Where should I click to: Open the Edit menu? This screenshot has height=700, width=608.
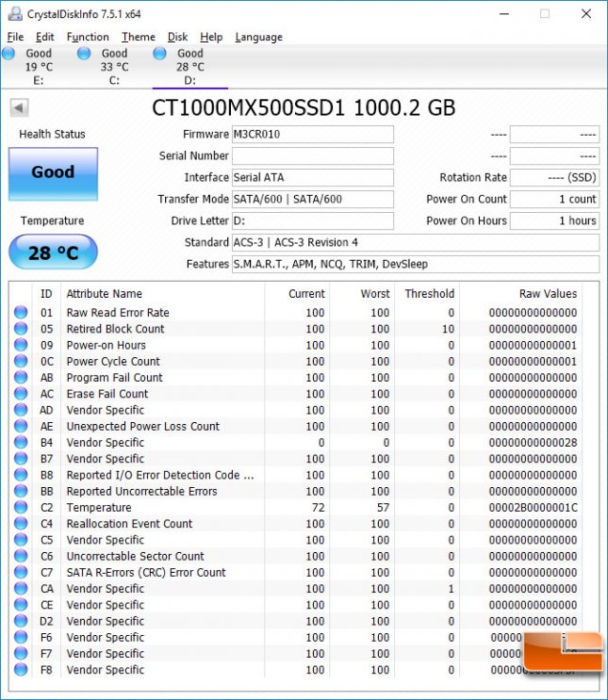click(x=44, y=37)
